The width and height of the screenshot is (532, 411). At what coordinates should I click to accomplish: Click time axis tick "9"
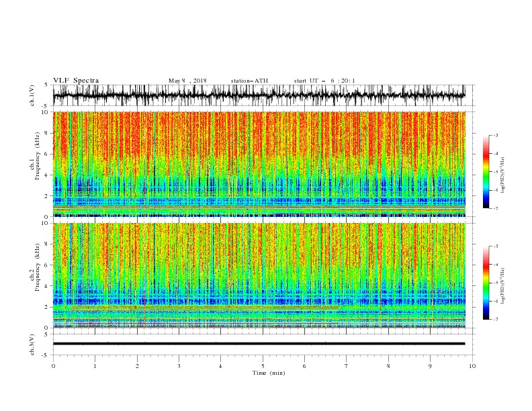click(x=430, y=366)
